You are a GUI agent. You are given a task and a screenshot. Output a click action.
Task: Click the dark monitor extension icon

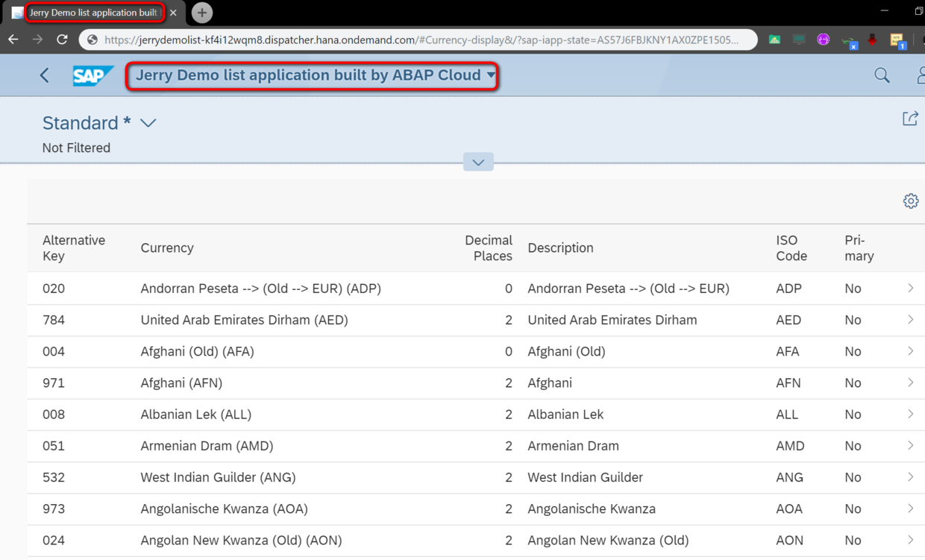coord(799,40)
